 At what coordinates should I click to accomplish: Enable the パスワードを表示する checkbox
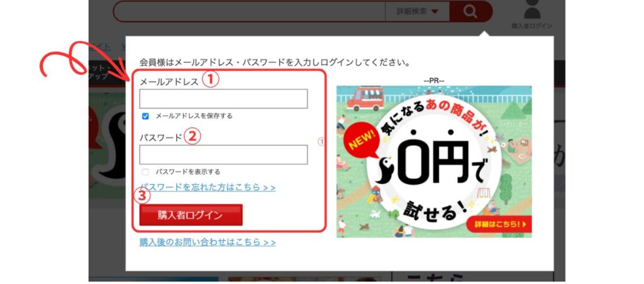coord(145,172)
